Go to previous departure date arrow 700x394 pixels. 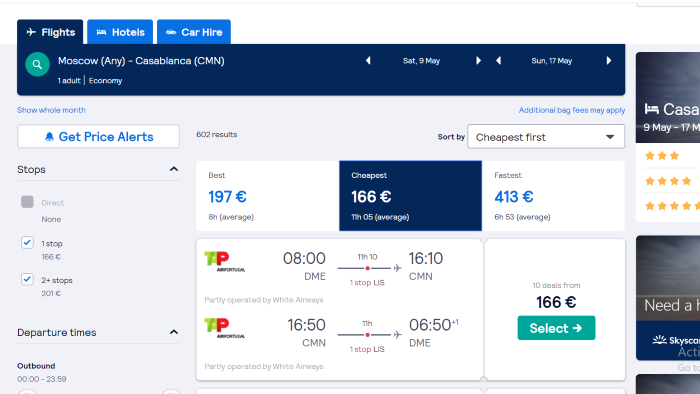coord(368,61)
